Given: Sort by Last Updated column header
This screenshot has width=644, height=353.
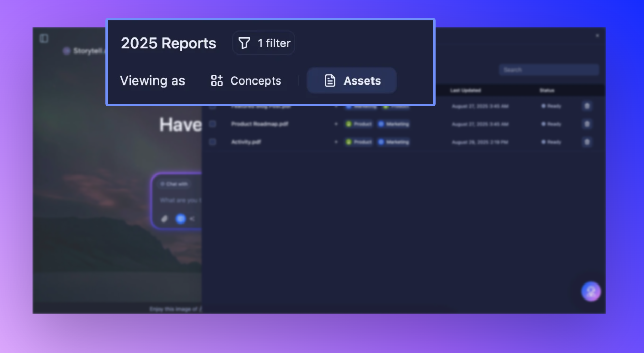Looking at the screenshot, I should point(465,90).
